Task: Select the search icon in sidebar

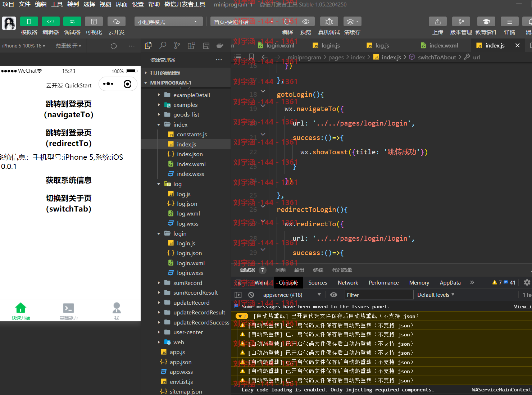Action: click(163, 45)
